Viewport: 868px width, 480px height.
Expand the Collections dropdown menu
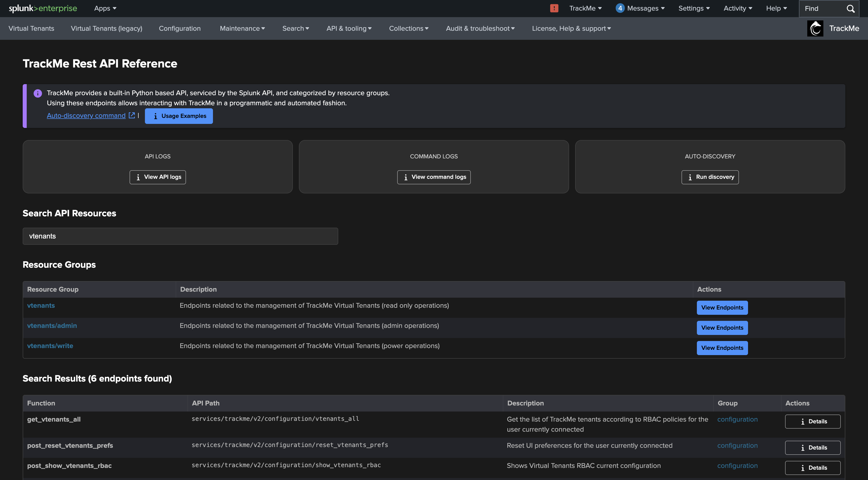coord(409,29)
